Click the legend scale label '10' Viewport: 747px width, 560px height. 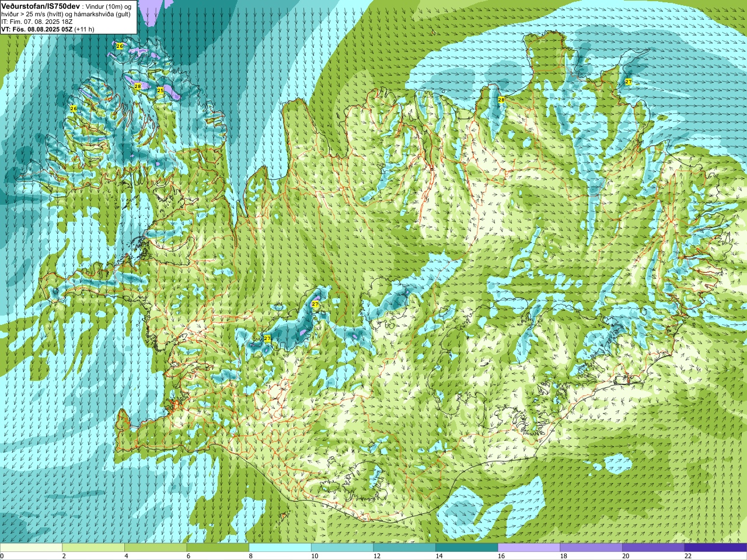coord(315,556)
